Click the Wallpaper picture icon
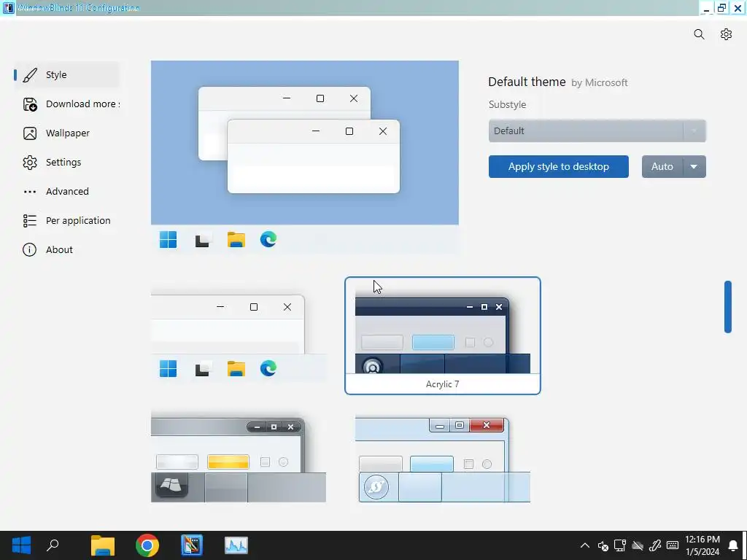 pyautogui.click(x=29, y=133)
